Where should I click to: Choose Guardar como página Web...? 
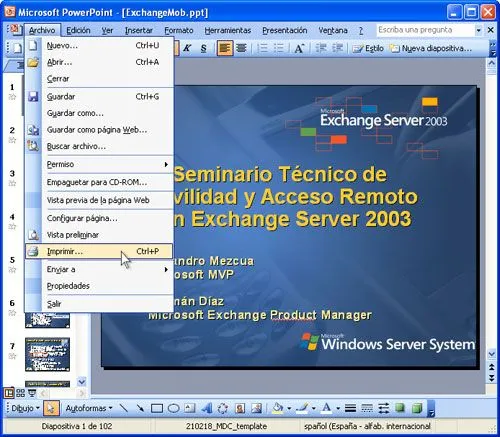point(99,130)
